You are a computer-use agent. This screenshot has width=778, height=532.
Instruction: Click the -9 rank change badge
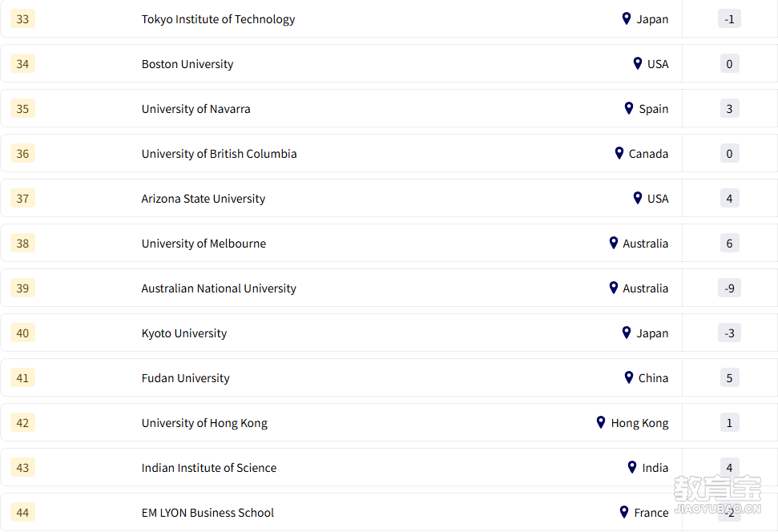pyautogui.click(x=729, y=288)
